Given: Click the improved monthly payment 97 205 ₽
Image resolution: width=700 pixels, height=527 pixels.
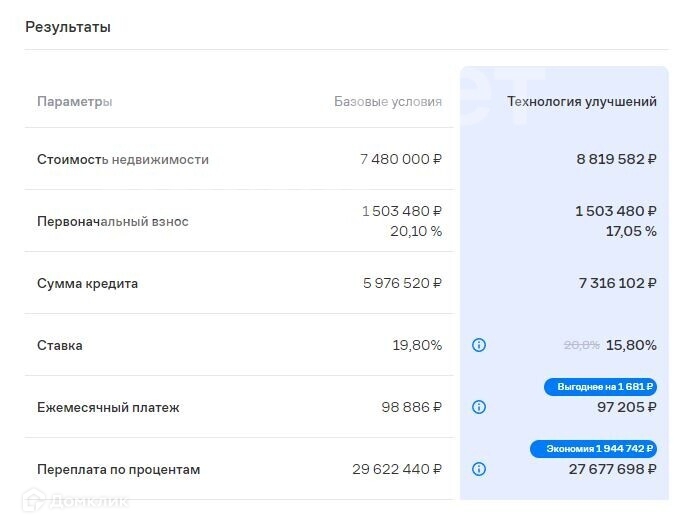Looking at the screenshot, I should pos(628,407).
